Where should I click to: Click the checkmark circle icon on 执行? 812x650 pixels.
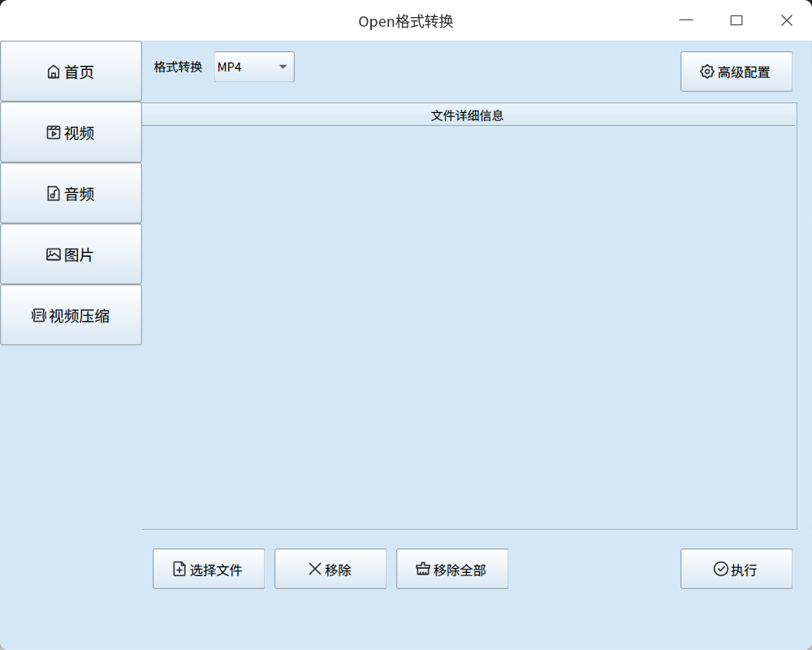(x=720, y=569)
